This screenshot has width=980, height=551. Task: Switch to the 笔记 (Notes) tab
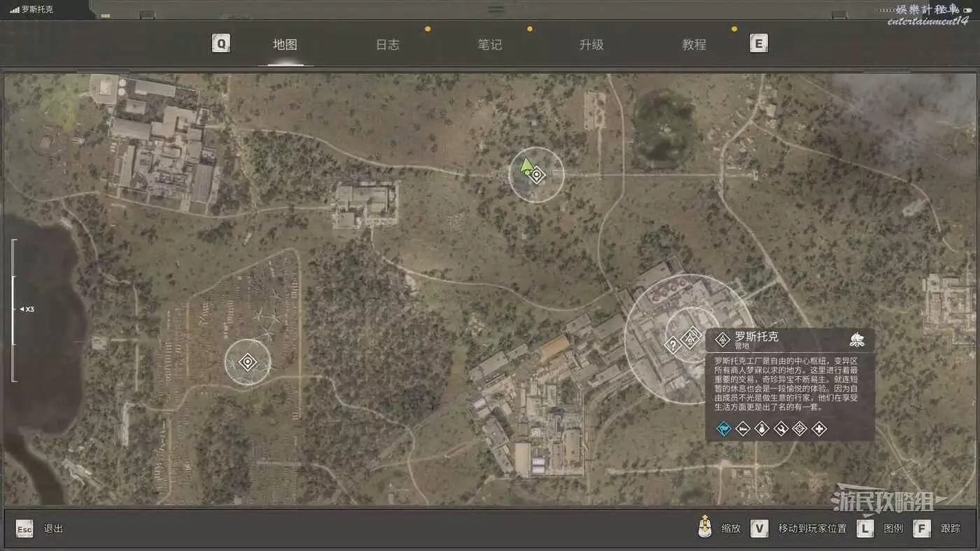tap(489, 44)
